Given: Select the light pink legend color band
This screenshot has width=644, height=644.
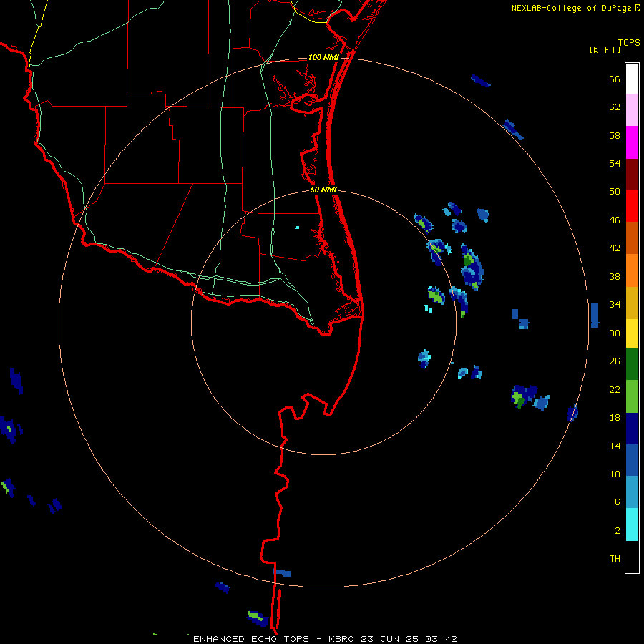Looking at the screenshot, I should coord(632,109).
